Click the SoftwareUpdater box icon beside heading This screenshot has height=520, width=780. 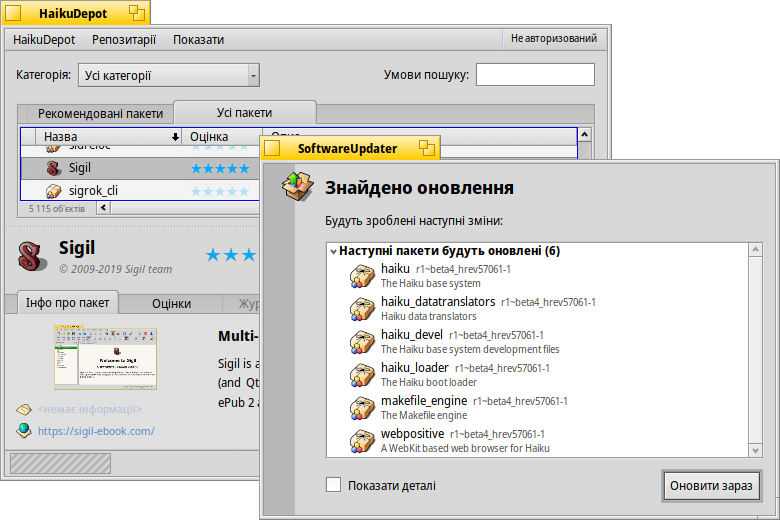(297, 186)
